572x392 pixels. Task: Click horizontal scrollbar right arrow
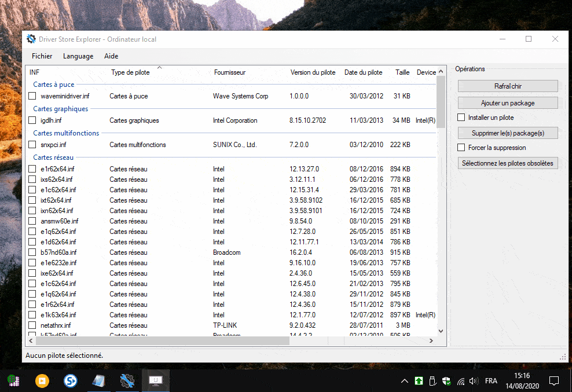pos(431,340)
